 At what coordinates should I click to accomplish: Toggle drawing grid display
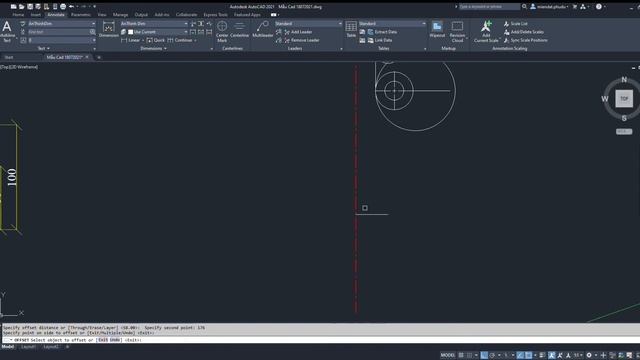(461, 356)
